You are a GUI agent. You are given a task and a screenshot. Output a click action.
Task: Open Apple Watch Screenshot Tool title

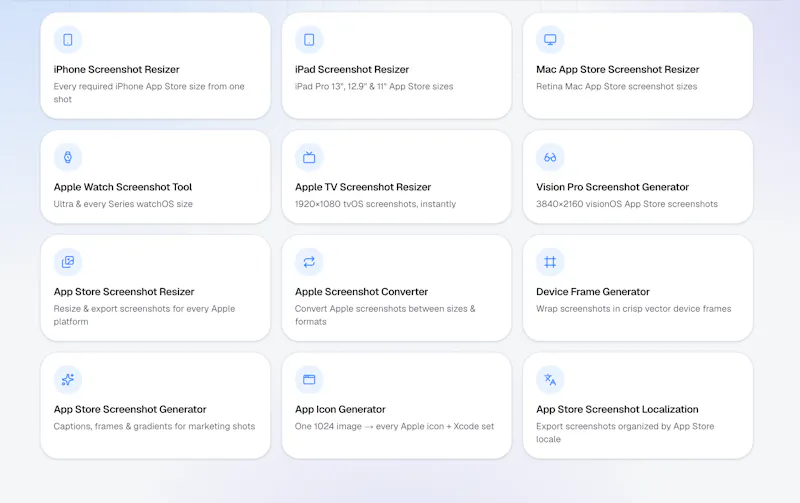[x=123, y=187]
